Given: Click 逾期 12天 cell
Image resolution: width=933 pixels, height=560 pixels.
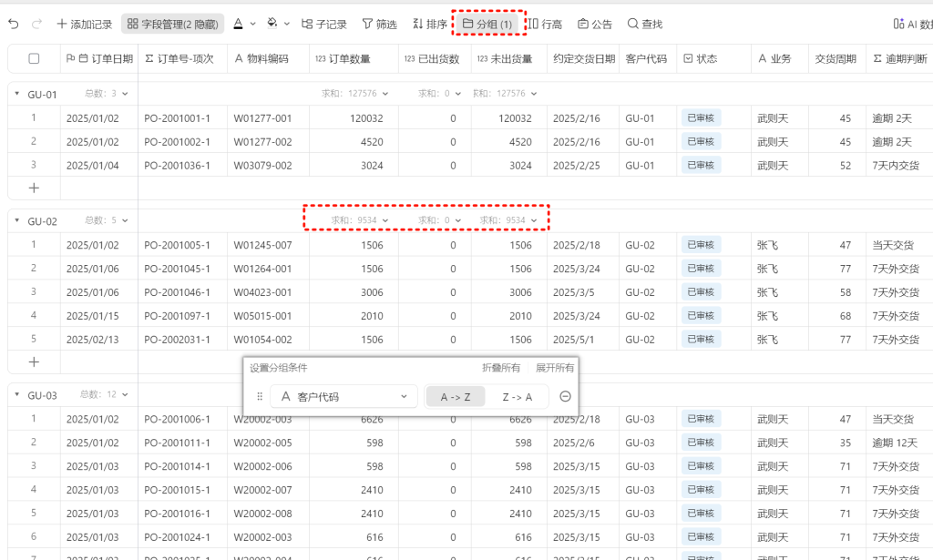Looking at the screenshot, I should click(x=899, y=443).
